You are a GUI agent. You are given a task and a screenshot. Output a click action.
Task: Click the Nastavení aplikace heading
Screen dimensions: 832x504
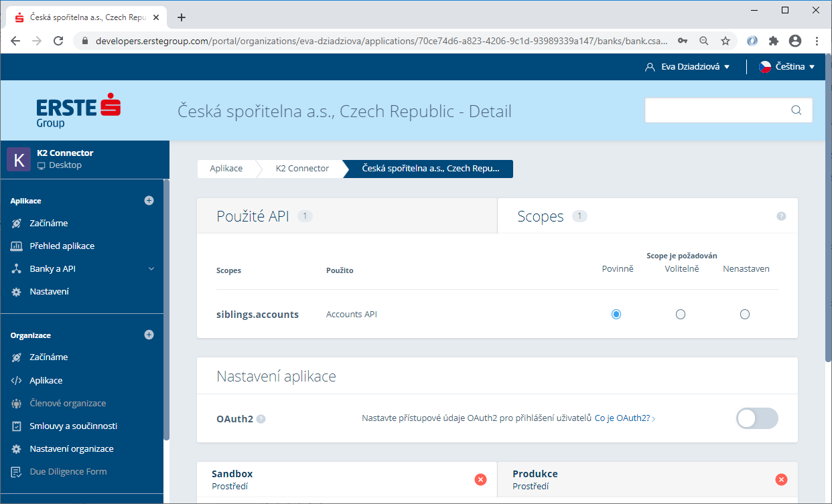coord(276,376)
